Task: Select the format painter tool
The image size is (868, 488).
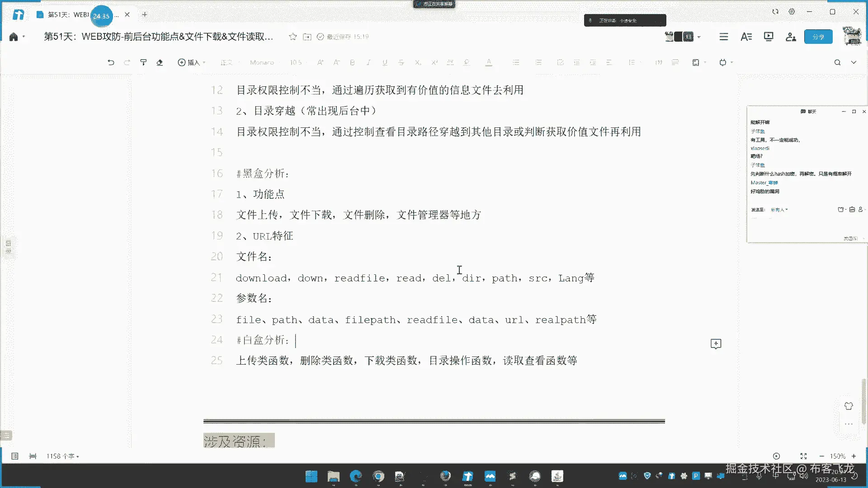Action: coord(143,62)
